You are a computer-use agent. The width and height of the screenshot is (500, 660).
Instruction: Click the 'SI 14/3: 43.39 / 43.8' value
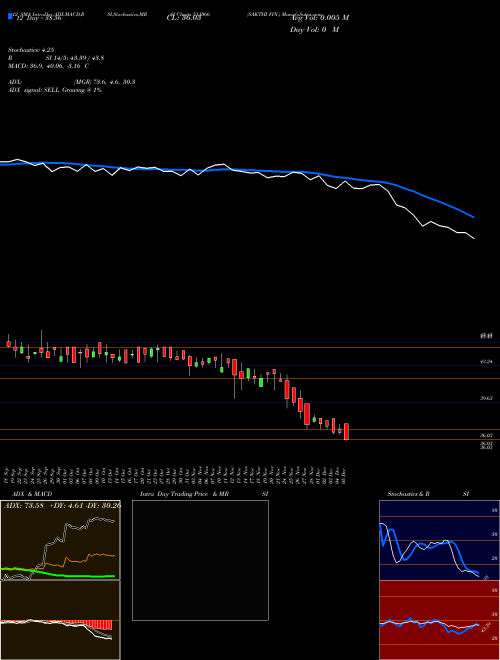(75, 58)
